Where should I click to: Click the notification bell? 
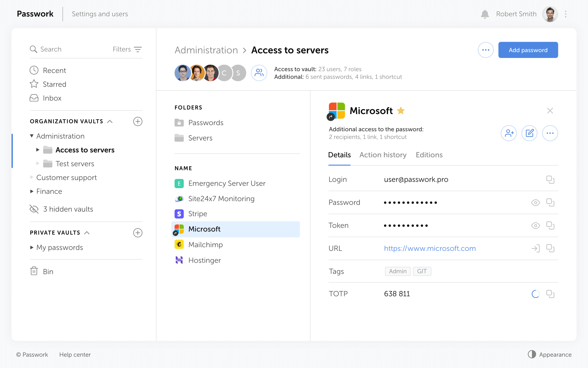485,14
